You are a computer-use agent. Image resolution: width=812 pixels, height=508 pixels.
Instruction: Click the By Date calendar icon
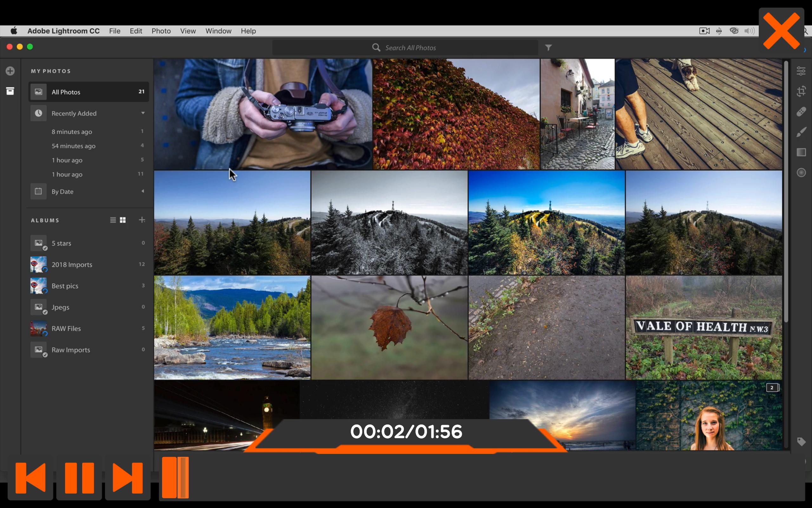click(39, 191)
